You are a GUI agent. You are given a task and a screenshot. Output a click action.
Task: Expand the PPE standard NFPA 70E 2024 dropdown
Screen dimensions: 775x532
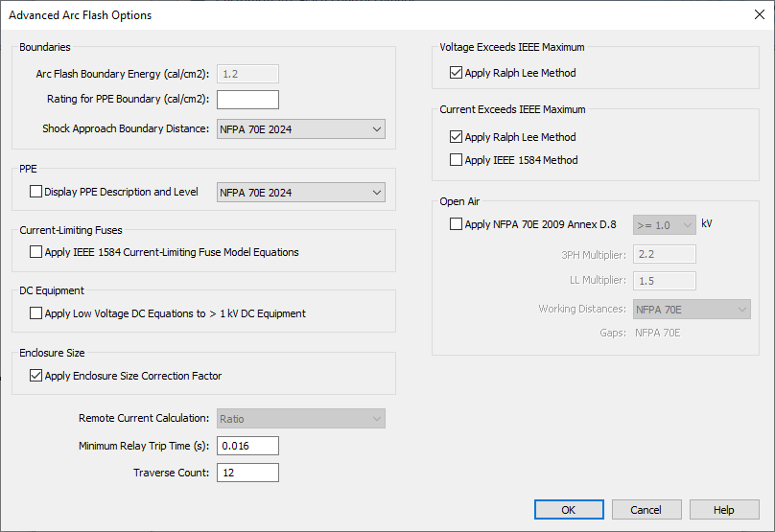click(x=301, y=193)
